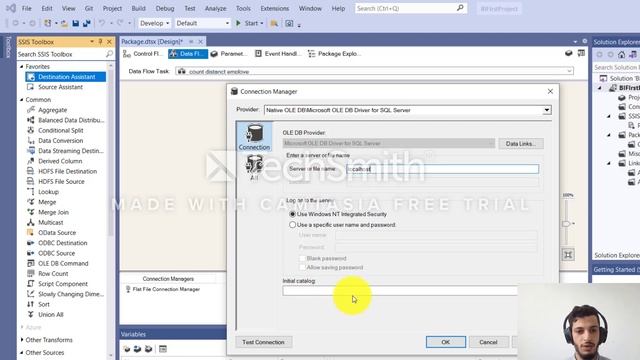
Task: Select Script Component item
Action: pos(63,284)
